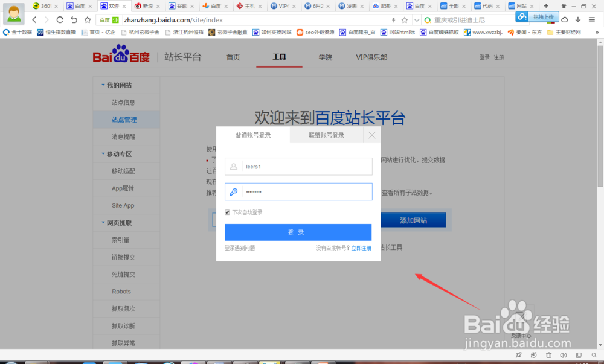Click the star favorites icon left of address bar

[x=88, y=20]
